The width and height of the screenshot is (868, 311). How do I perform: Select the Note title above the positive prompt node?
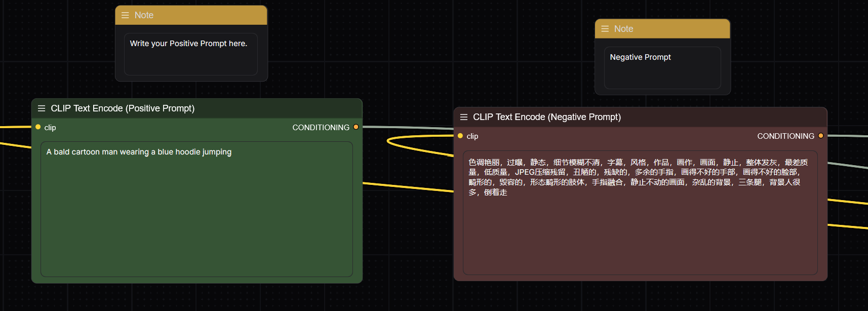coord(144,15)
